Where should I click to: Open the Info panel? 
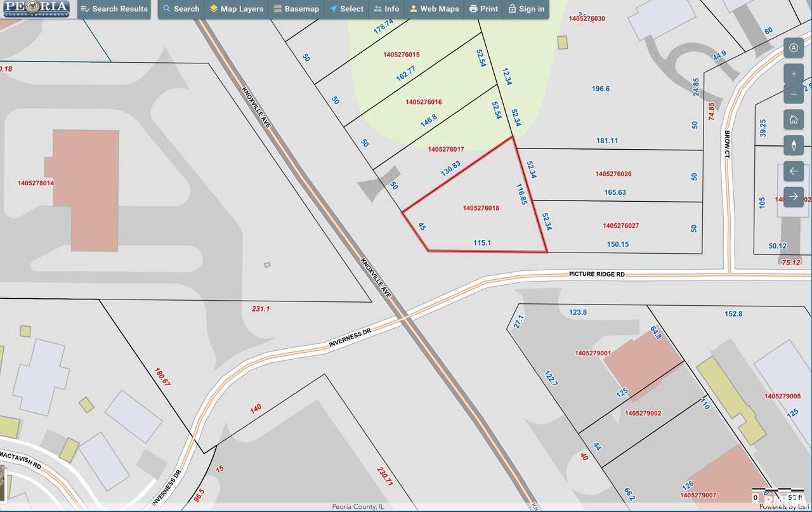386,9
